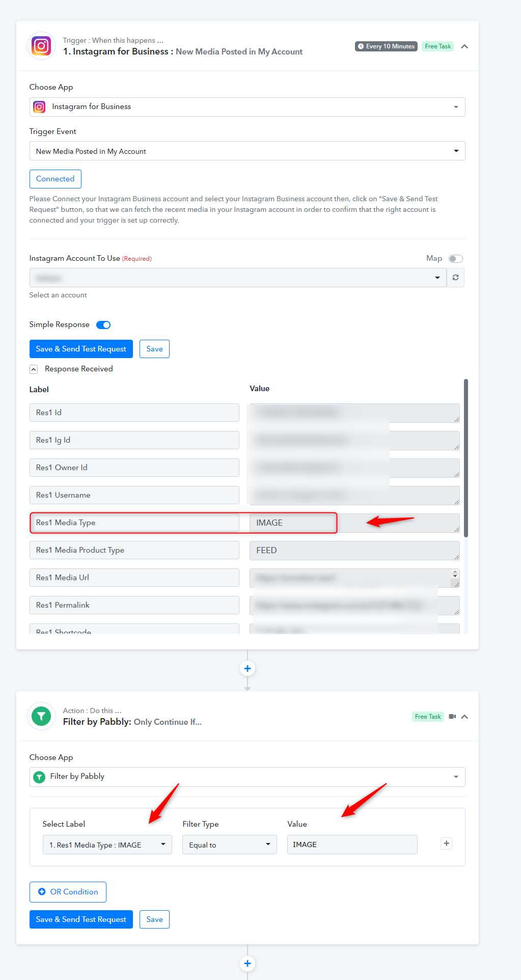Click Save & Send Test Request in trigger
Screen dimensions: 521x980
coord(81,349)
